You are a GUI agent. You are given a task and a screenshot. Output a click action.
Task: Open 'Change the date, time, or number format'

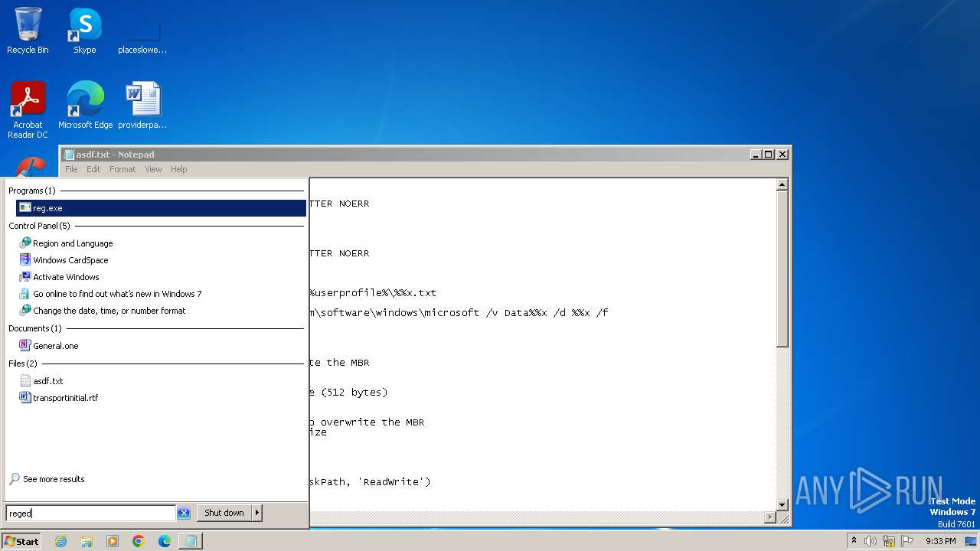click(x=109, y=311)
